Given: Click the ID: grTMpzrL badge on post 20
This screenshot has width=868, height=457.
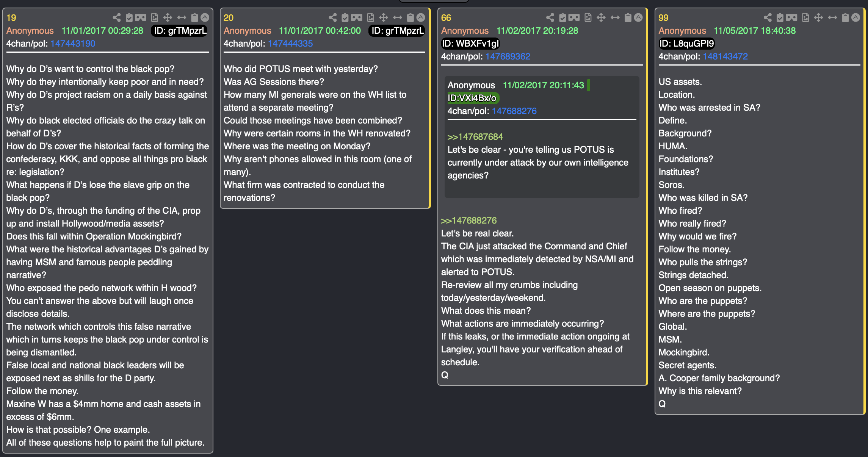Looking at the screenshot, I should pyautogui.click(x=398, y=31).
